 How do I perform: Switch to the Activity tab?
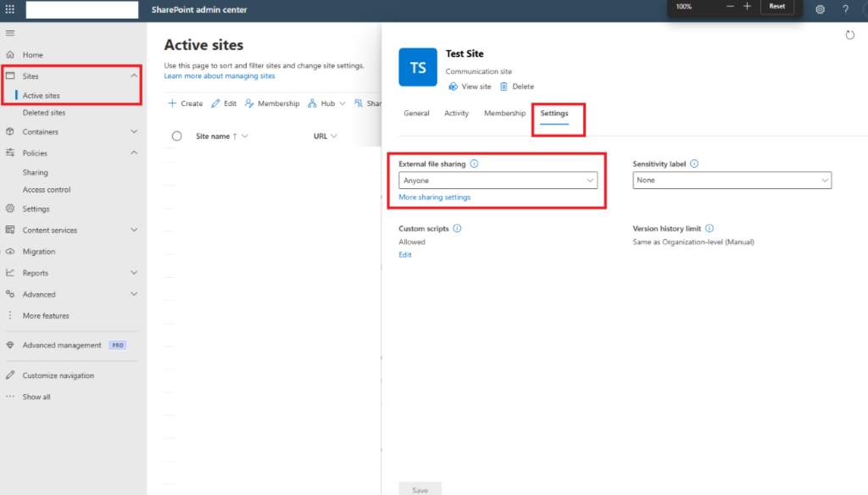[456, 113]
